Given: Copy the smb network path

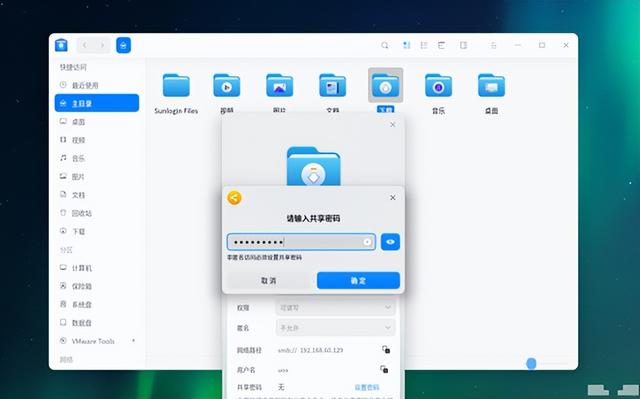Looking at the screenshot, I should pyautogui.click(x=386, y=349).
